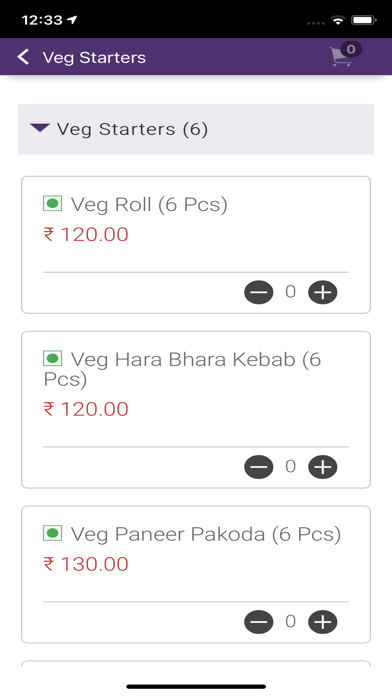Tap the green veg indicator on Veg Roll
This screenshot has height=696, width=392.
click(52, 204)
